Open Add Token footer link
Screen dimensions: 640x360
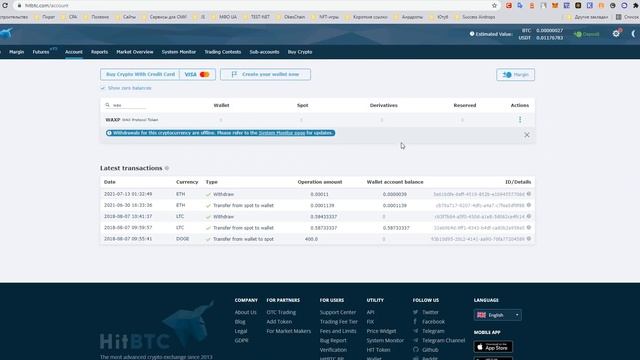click(279, 322)
